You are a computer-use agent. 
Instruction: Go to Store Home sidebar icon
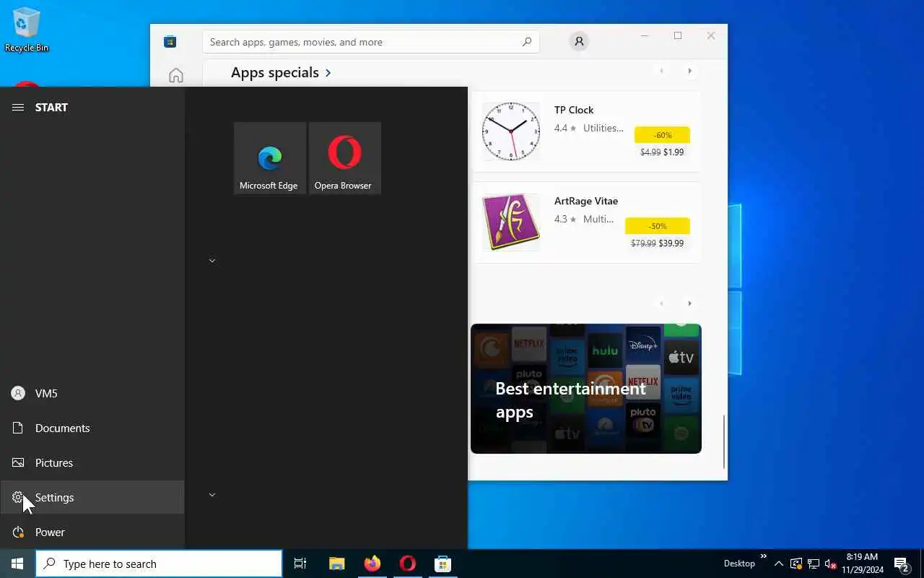tap(176, 75)
